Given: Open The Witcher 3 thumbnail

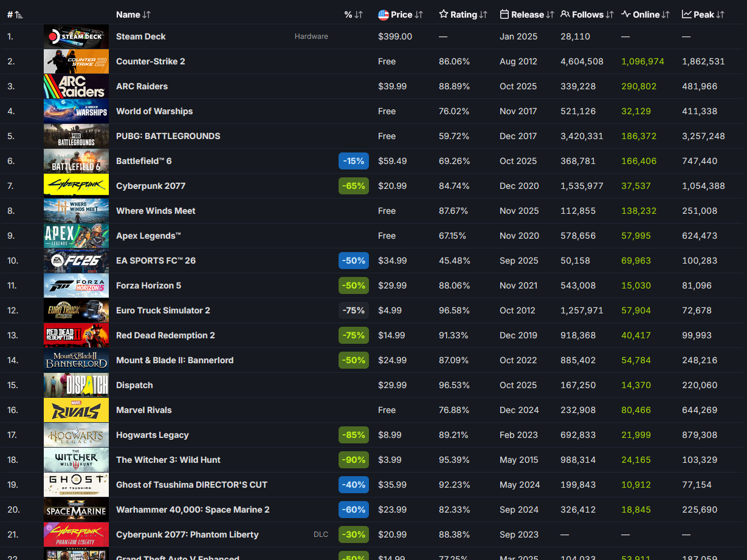Looking at the screenshot, I should [x=76, y=460].
